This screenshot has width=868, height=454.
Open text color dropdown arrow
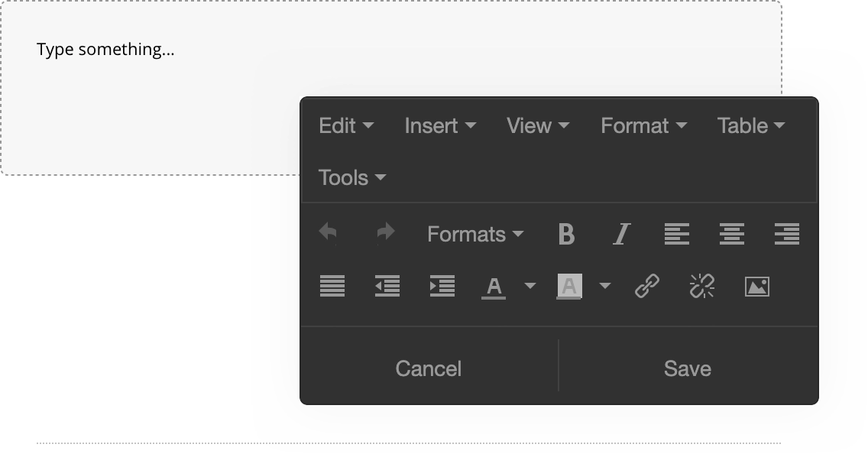click(x=530, y=287)
